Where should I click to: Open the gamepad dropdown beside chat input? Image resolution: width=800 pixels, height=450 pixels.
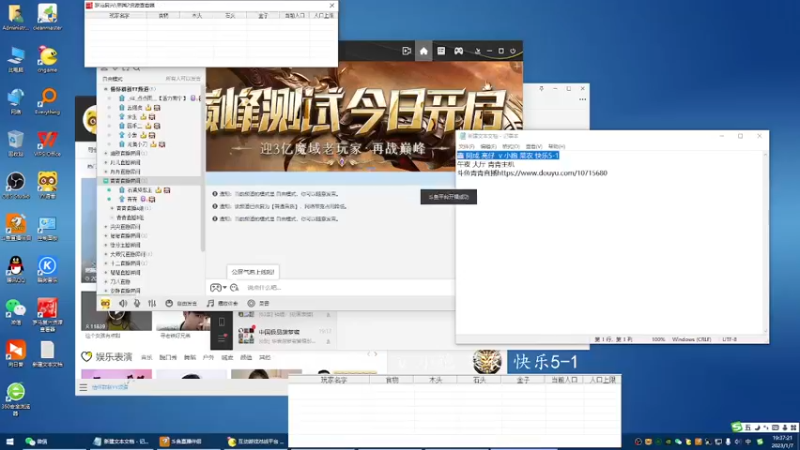click(218, 288)
